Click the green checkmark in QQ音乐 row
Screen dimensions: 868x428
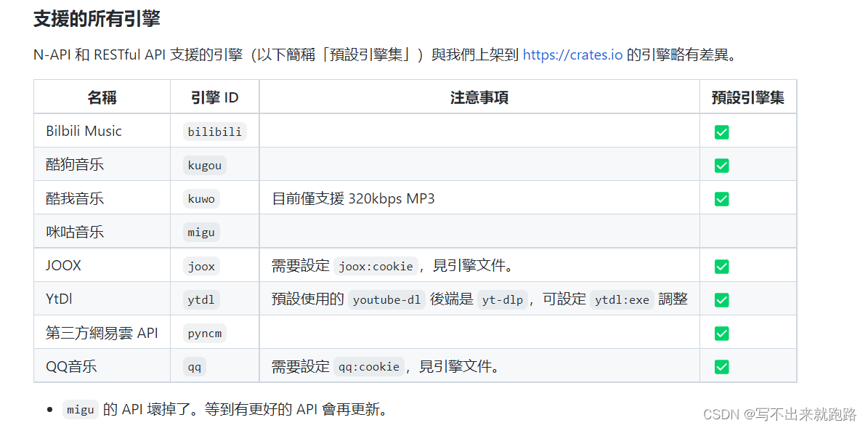(721, 366)
